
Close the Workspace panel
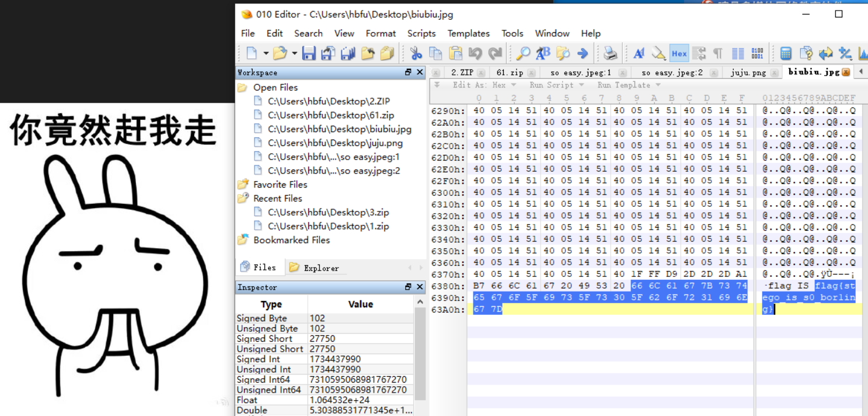pyautogui.click(x=420, y=72)
